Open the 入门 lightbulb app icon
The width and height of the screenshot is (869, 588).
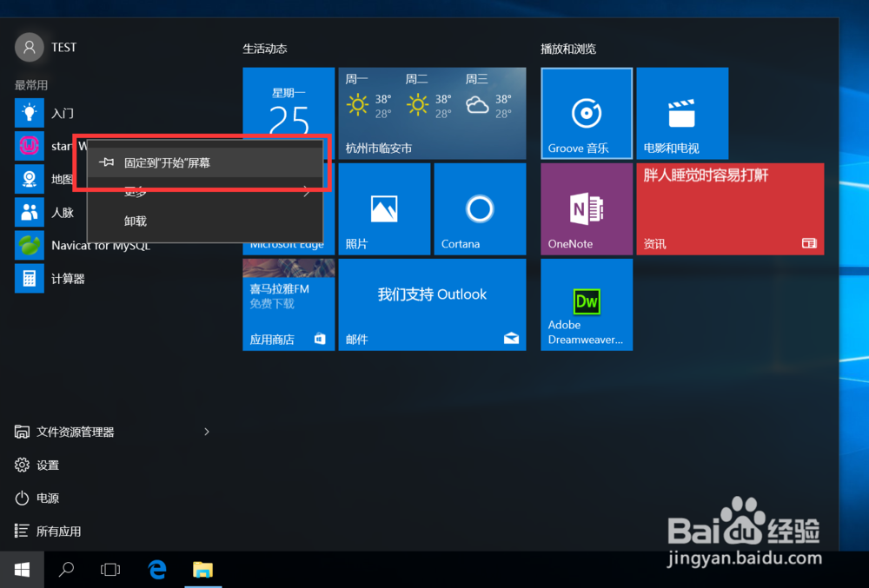coord(29,113)
